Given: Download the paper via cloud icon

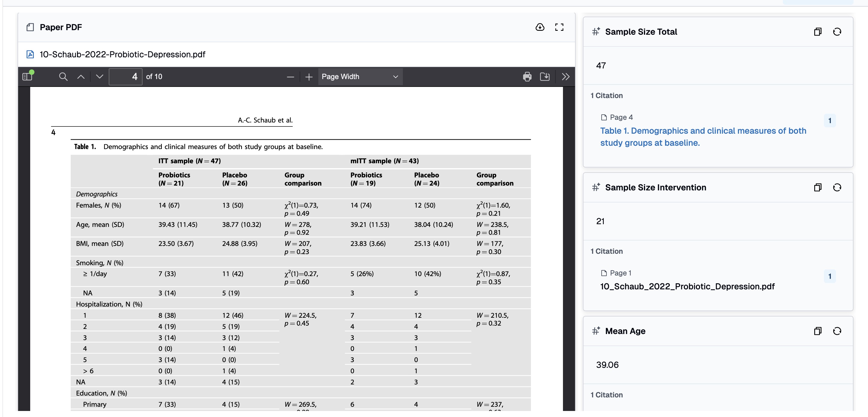Looking at the screenshot, I should [540, 27].
